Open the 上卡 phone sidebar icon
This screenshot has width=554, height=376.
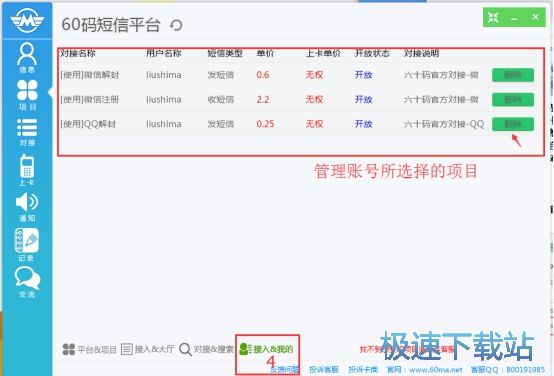[27, 170]
